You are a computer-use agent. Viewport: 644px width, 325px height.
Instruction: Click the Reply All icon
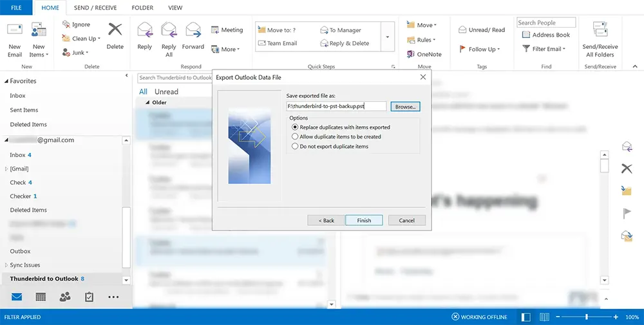tap(169, 30)
